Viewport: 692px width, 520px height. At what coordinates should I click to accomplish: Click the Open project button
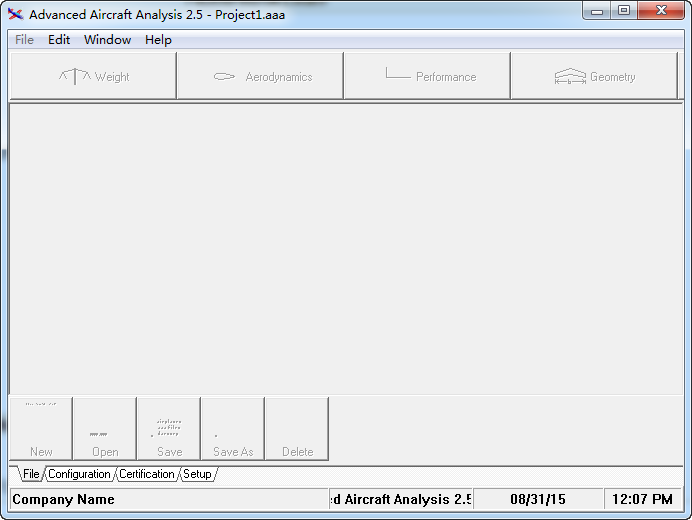pyautogui.click(x=105, y=429)
